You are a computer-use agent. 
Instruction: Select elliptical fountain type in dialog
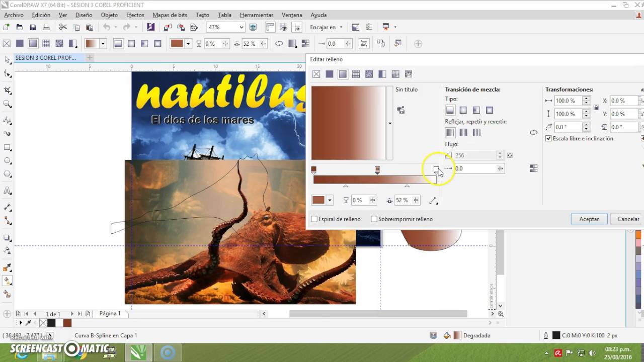(463, 110)
